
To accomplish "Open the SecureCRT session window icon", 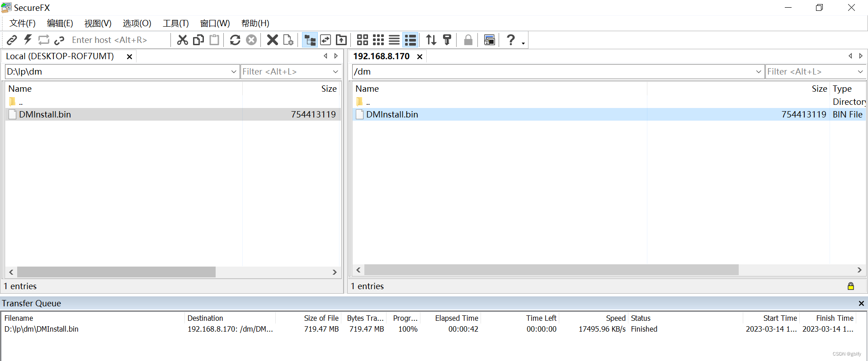I will pos(489,40).
